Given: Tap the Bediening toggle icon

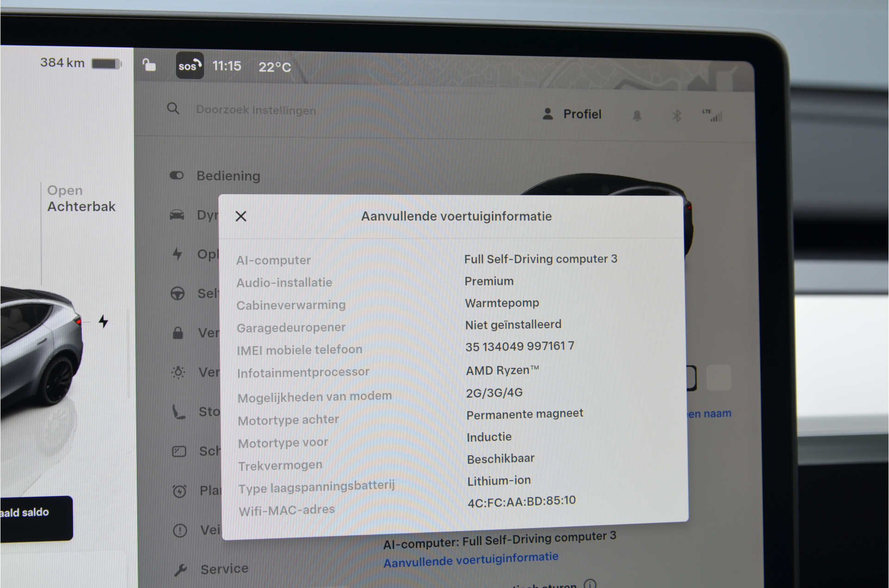Looking at the screenshot, I should [x=176, y=175].
